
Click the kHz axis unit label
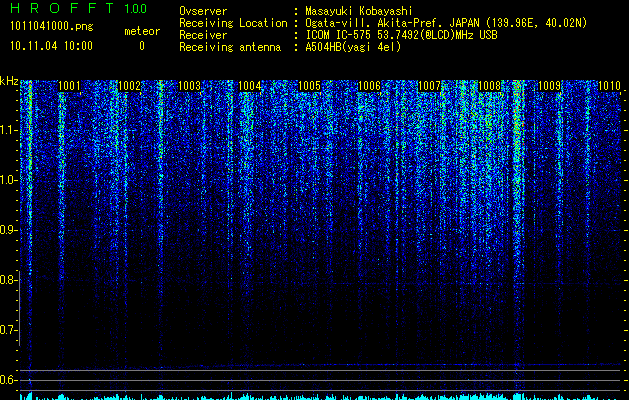coord(9,81)
